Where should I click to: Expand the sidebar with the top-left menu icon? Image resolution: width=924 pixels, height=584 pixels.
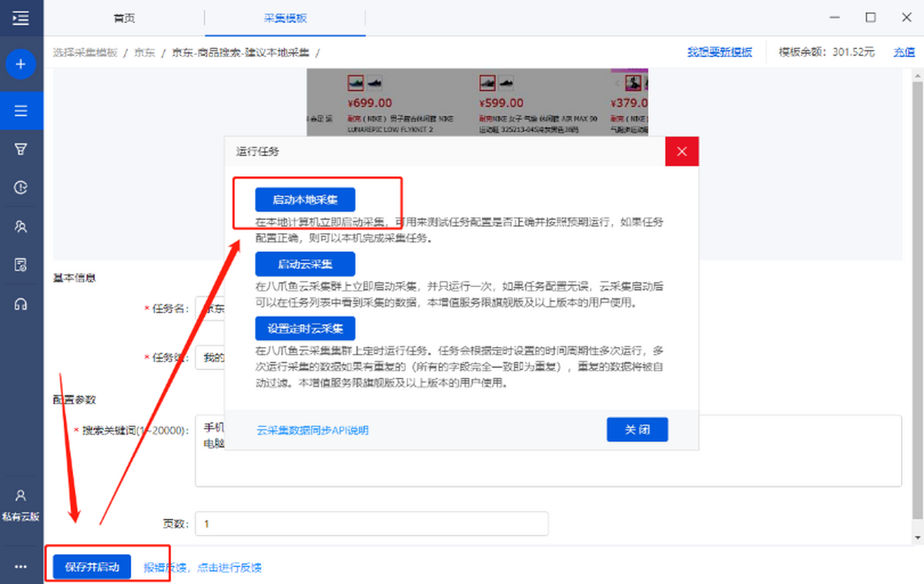click(x=21, y=18)
